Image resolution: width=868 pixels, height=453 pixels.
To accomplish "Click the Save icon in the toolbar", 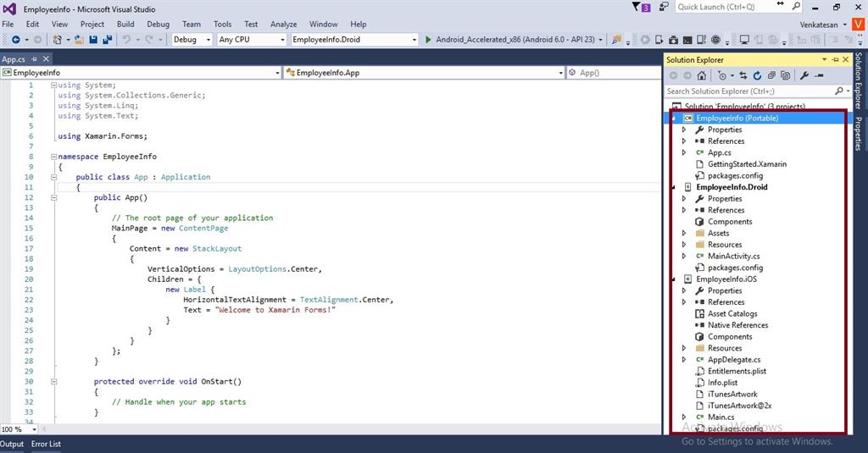I will [x=93, y=40].
